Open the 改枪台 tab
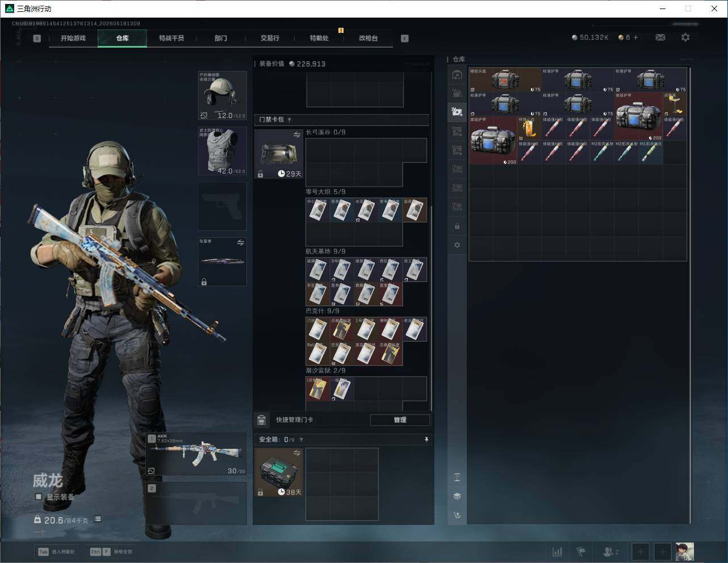This screenshot has width=728, height=563. (368, 38)
